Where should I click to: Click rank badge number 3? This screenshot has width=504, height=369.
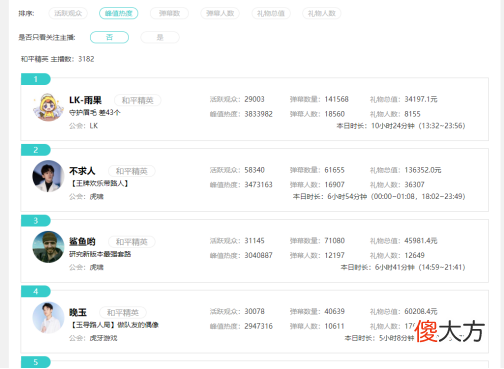point(36,221)
